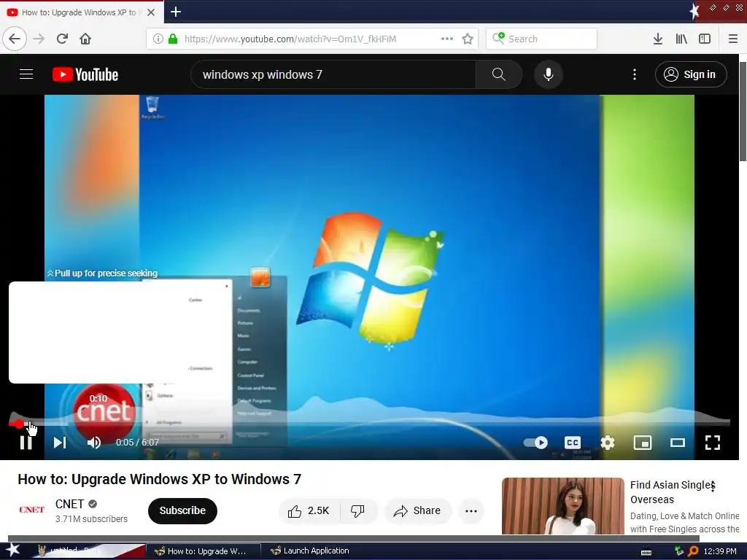The width and height of the screenshot is (747, 560).
Task: Open the Firefox application menu
Action: point(732,39)
